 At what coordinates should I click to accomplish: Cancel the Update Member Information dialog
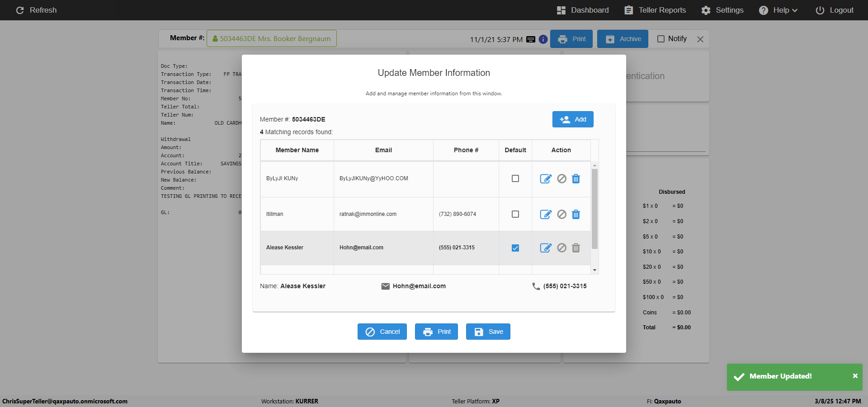(x=382, y=332)
